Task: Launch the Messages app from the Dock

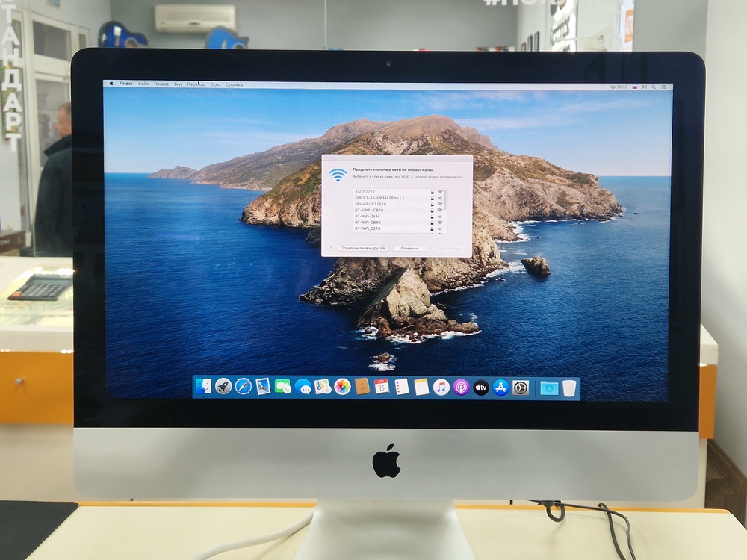Action: click(303, 387)
